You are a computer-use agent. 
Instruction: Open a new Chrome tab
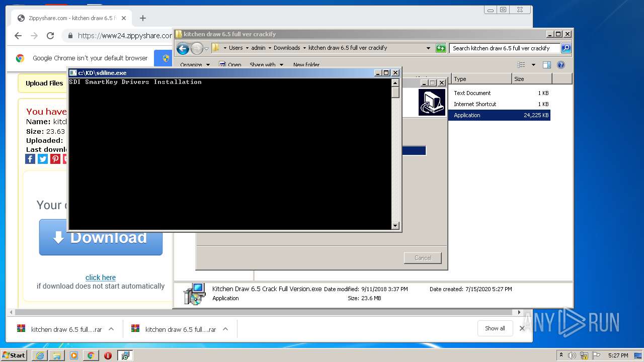click(x=143, y=18)
